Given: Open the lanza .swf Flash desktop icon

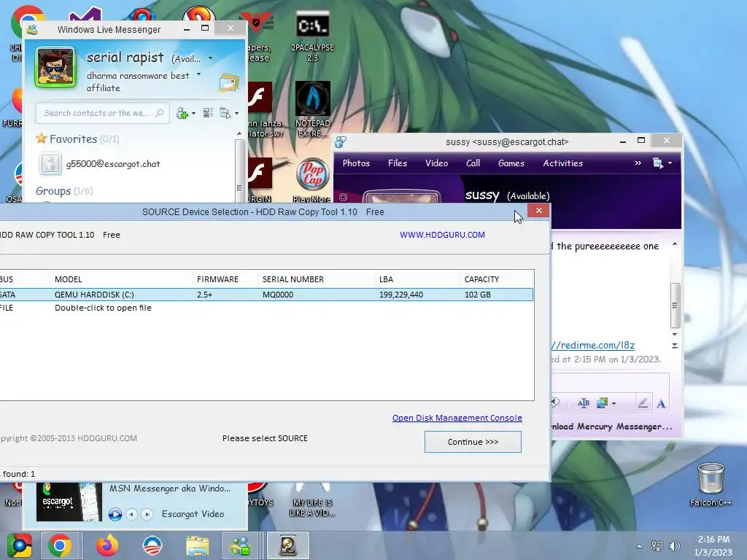Looking at the screenshot, I should 261,109.
